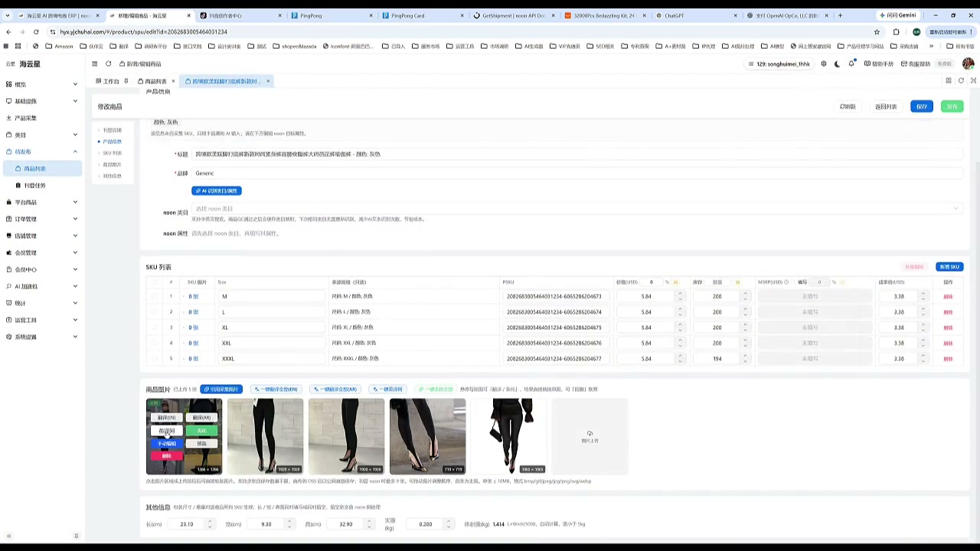Viewport: 980px width, 551px height.
Task: Click the fullscreen icon in the tab bar
Action: (973, 80)
